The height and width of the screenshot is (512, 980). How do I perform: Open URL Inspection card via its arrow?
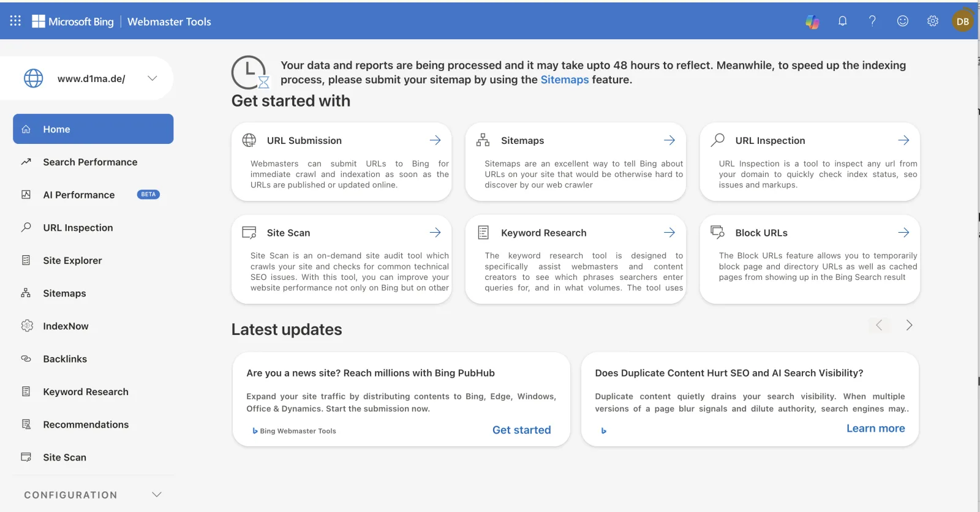(904, 140)
